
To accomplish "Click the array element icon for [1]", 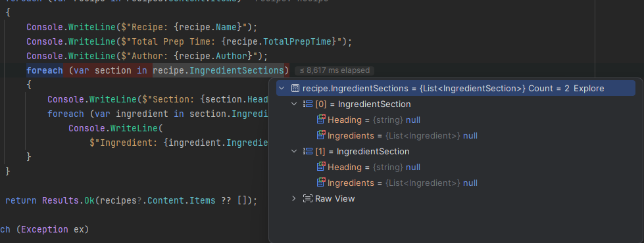I will click(x=308, y=151).
